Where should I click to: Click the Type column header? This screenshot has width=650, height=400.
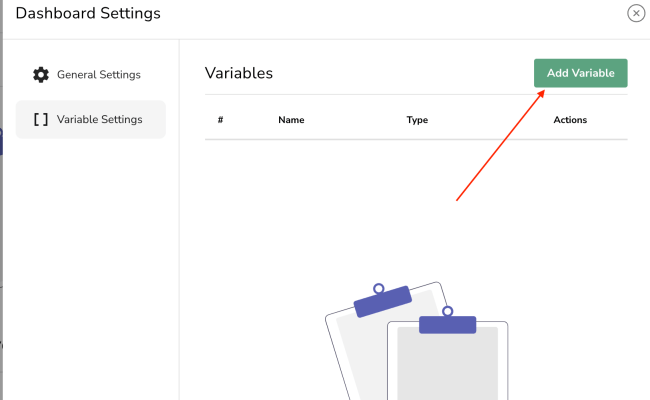(x=417, y=120)
